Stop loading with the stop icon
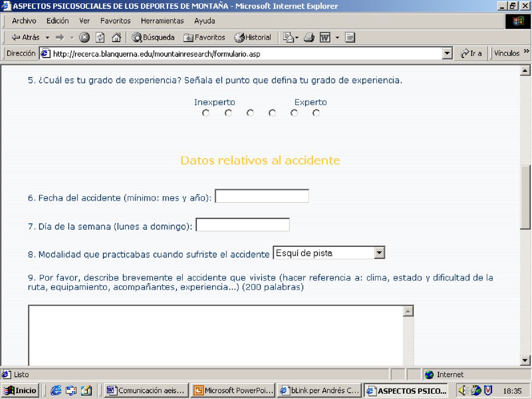Viewport: 532px width, 399px height. 85,37
